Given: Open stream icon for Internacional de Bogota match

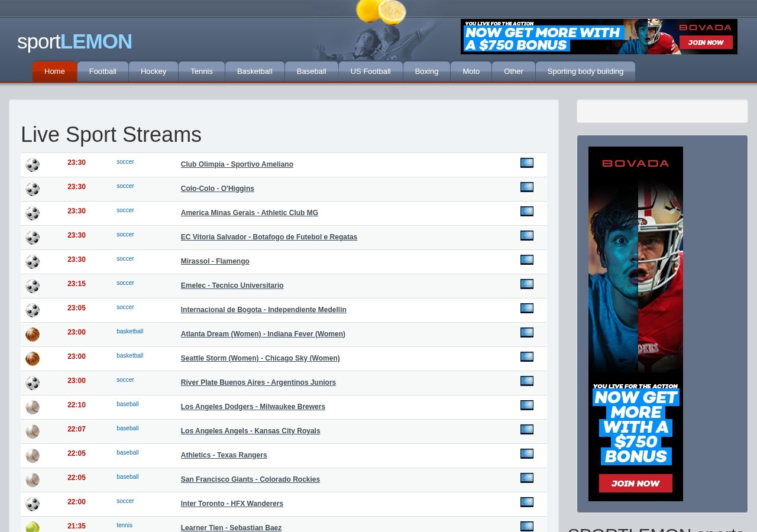Looking at the screenshot, I should 527,309.
